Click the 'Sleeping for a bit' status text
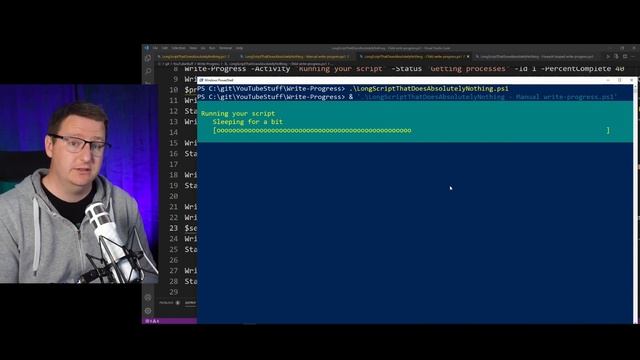Screen dimensions: 640x360 tap(247, 122)
